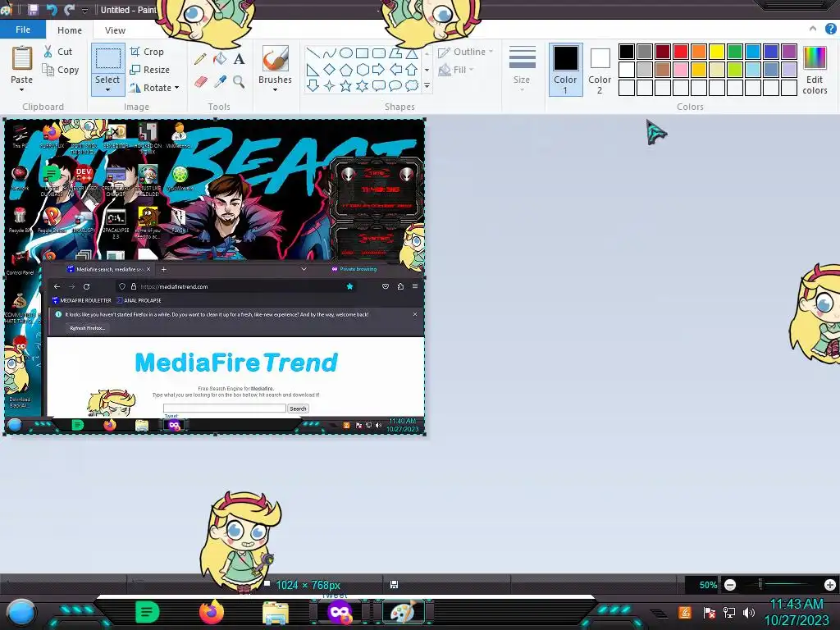The image size is (840, 630).
Task: Open Paint Help question mark icon
Action: [x=831, y=30]
